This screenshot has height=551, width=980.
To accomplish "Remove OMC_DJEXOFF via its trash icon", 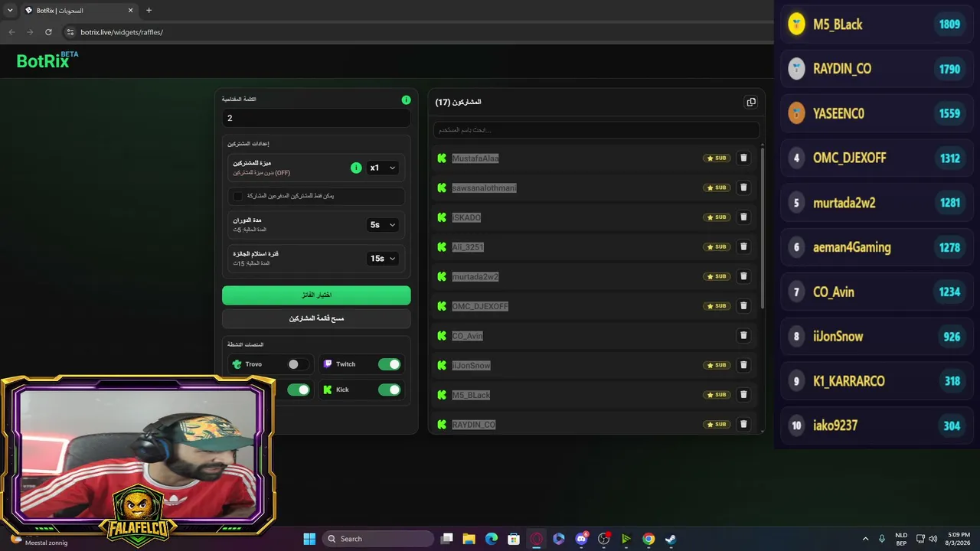I will [743, 306].
